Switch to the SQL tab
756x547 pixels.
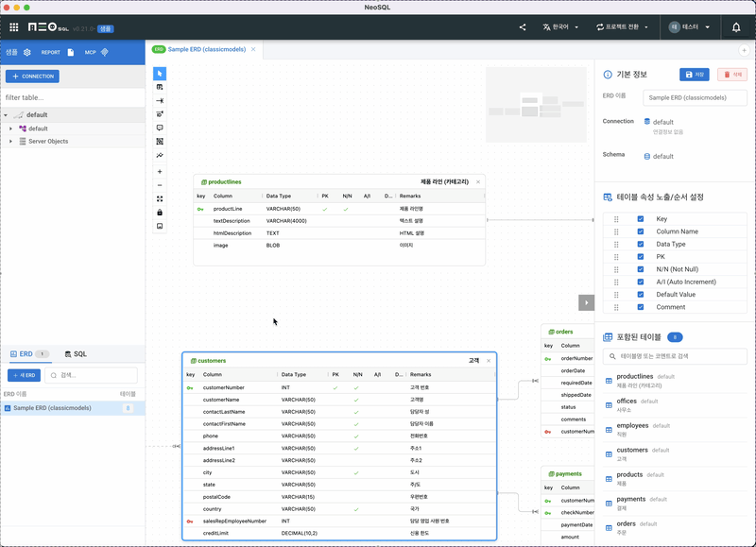(x=76, y=353)
